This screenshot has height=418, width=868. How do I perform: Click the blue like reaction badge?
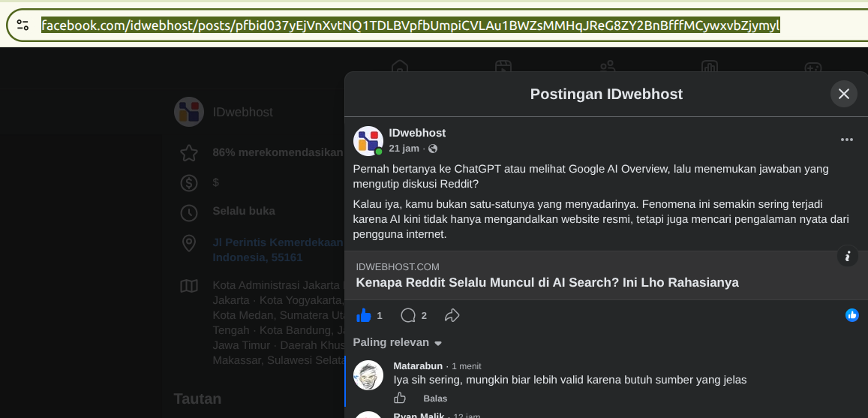tap(852, 315)
